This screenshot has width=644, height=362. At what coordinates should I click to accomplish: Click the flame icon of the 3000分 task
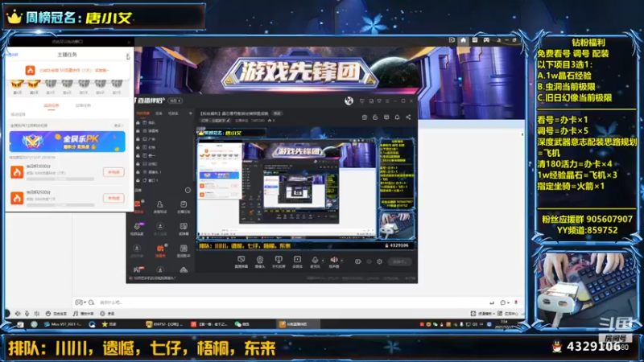click(17, 172)
